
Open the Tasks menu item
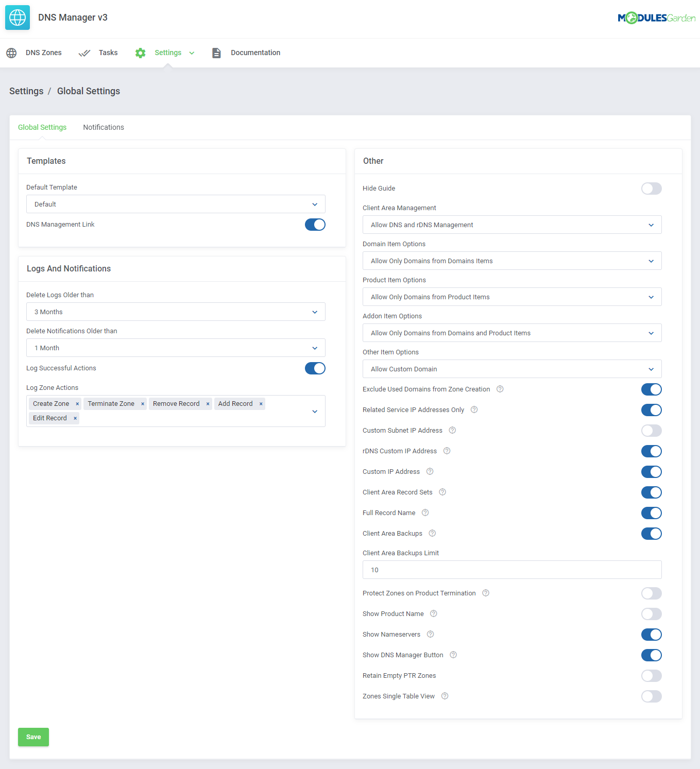coord(98,53)
